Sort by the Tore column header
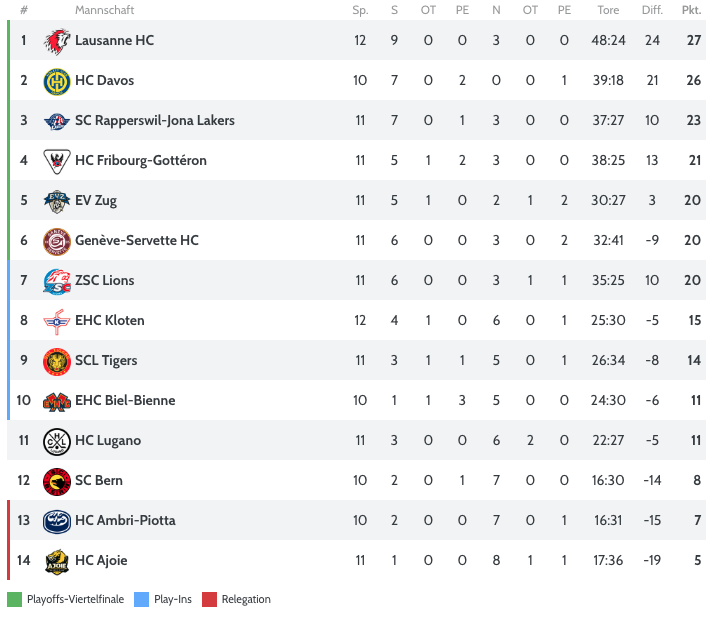The width and height of the screenshot is (714, 617). (x=608, y=10)
